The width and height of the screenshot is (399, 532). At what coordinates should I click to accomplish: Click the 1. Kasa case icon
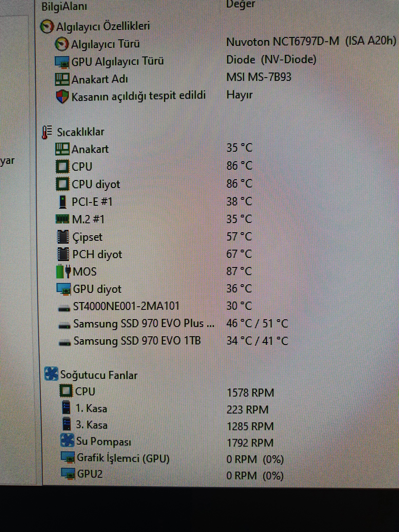pyautogui.click(x=66, y=408)
